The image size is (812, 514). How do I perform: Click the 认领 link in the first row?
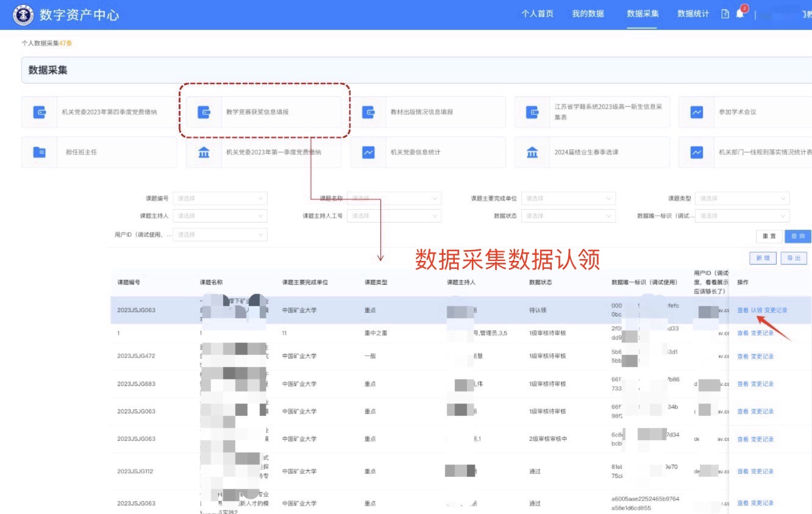tap(756, 310)
